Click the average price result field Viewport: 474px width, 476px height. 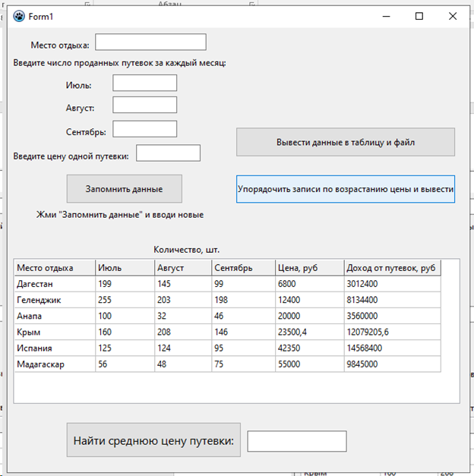click(x=297, y=441)
